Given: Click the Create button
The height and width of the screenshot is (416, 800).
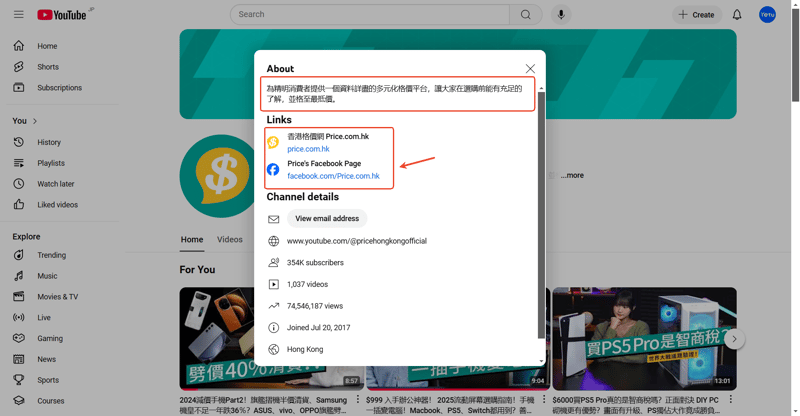Looking at the screenshot, I should click(x=696, y=15).
